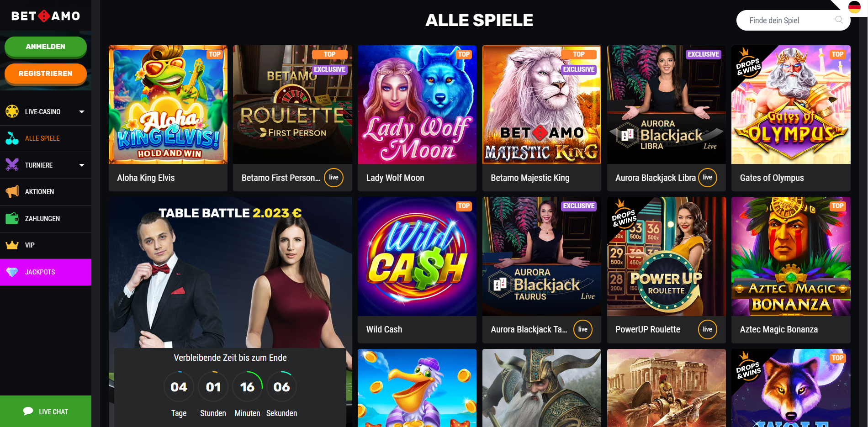Click the German flag language icon
868x427 pixels.
(854, 7)
